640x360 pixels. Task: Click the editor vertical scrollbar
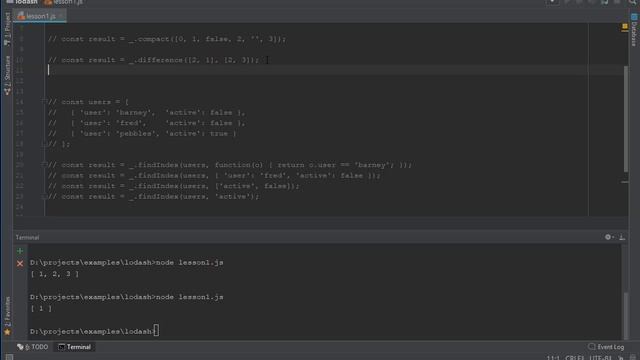pos(626,118)
